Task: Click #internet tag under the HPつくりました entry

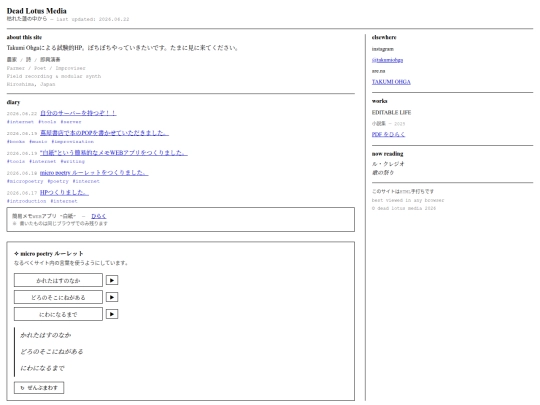Action: click(64, 201)
